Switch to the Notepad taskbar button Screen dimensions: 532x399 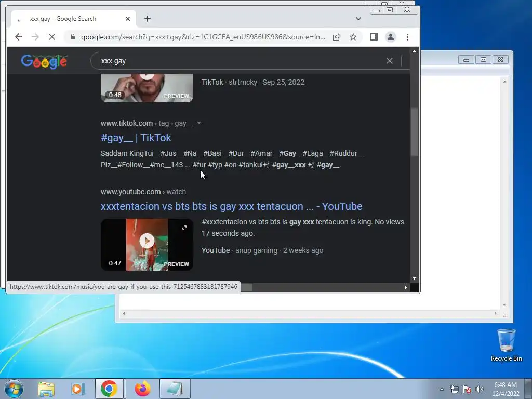point(175,389)
